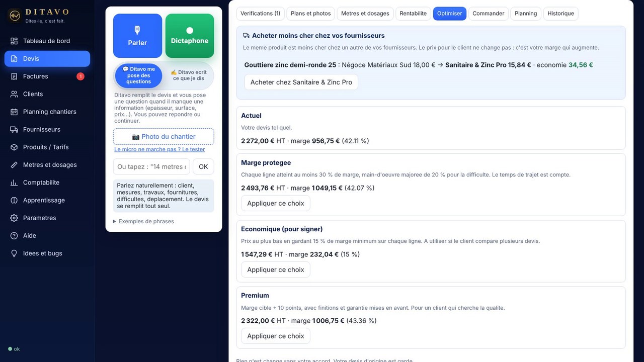Click the green economie amount 34,56 €
The height and width of the screenshot is (362, 644).
click(581, 65)
